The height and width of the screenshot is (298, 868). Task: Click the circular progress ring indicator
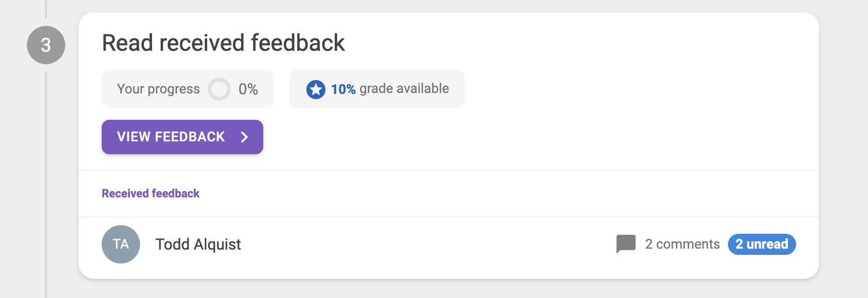click(x=219, y=89)
